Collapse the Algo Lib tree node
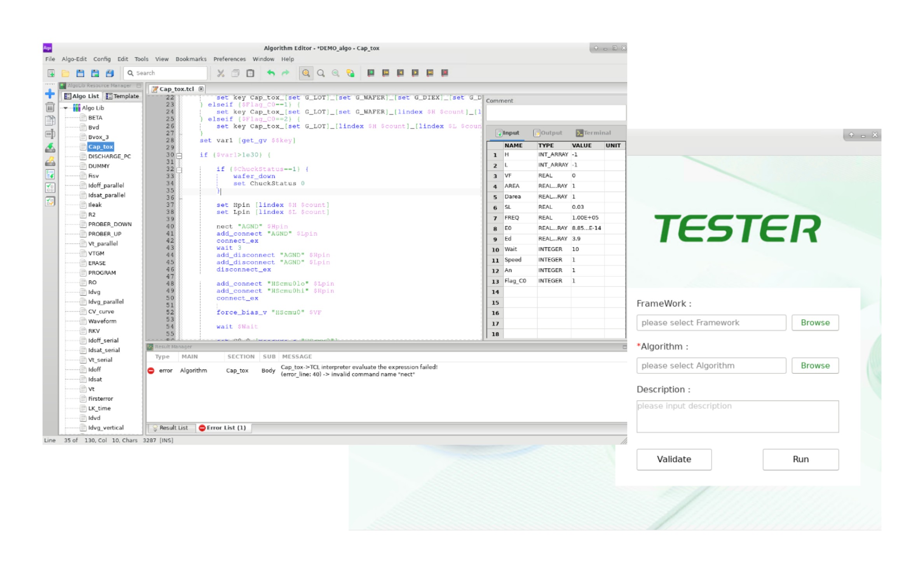924x573 pixels. click(x=66, y=108)
